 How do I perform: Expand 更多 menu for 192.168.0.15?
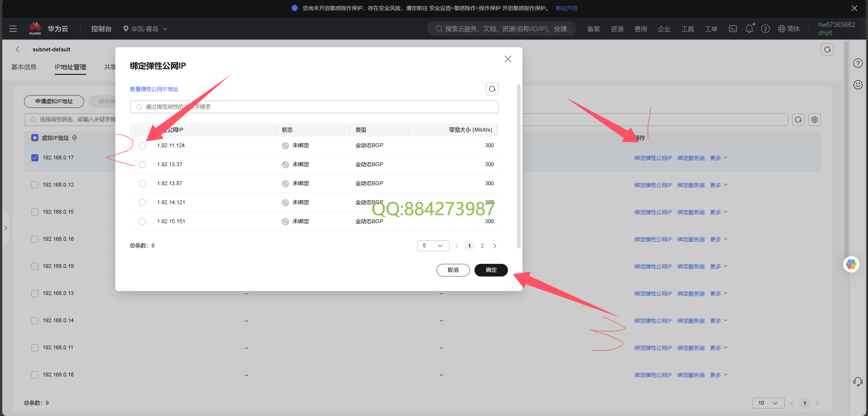tap(718, 212)
